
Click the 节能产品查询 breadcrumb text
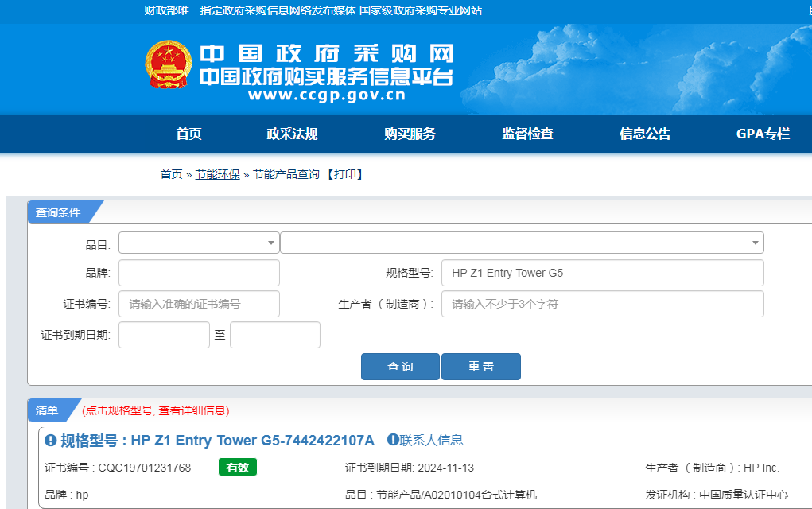pyautogui.click(x=286, y=174)
